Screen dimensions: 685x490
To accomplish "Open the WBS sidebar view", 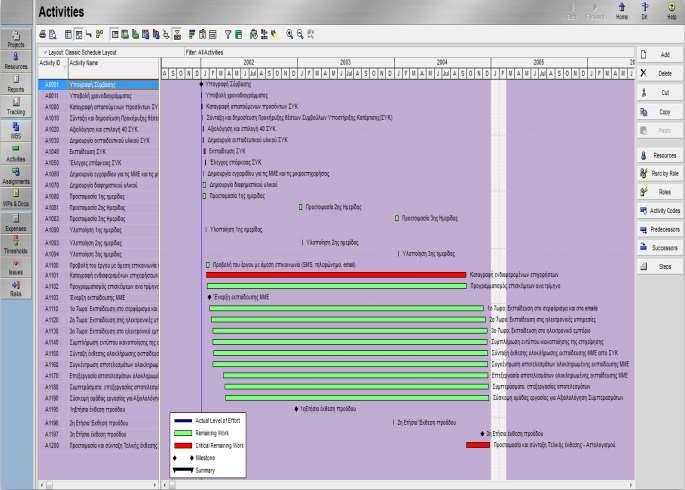I will pos(16,130).
